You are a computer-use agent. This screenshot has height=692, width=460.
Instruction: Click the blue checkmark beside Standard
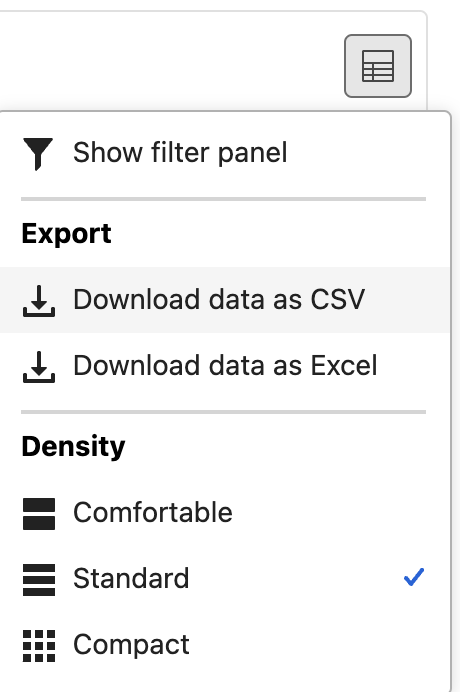coord(414,577)
